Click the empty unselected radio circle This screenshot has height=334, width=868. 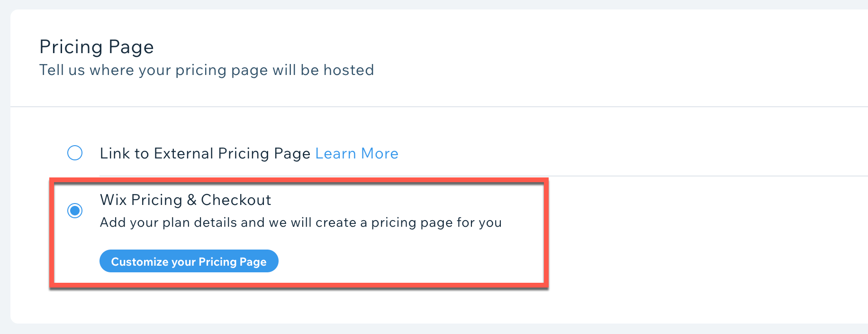click(x=75, y=153)
